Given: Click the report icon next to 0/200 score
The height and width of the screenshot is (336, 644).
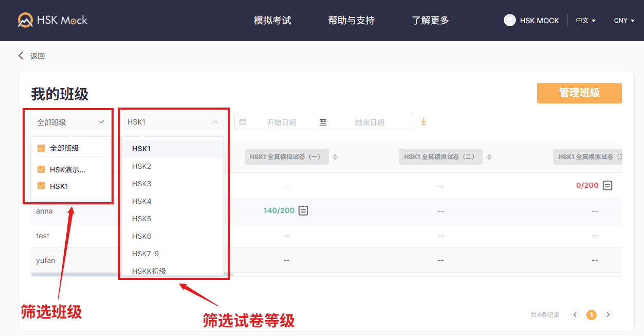Looking at the screenshot, I should pyautogui.click(x=606, y=185).
